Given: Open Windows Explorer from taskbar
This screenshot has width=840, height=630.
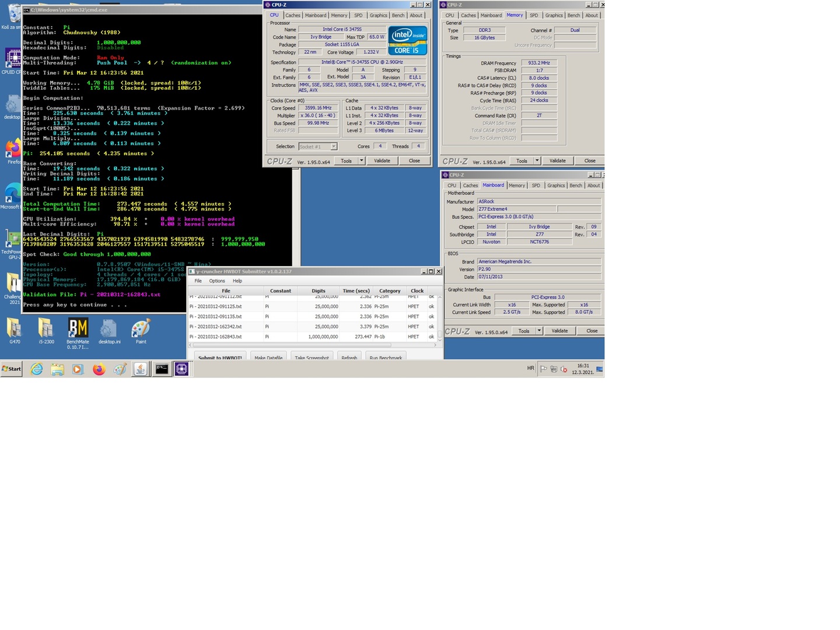Looking at the screenshot, I should click(x=57, y=369).
